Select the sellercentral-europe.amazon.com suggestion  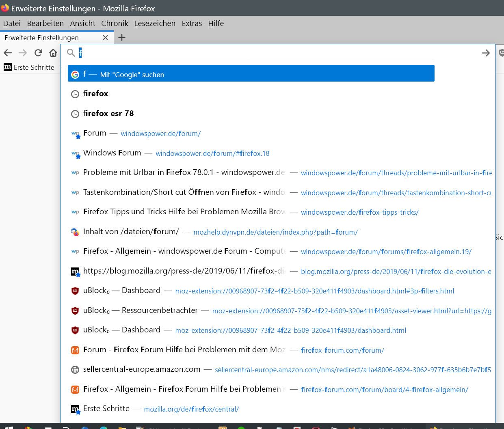pos(142,369)
